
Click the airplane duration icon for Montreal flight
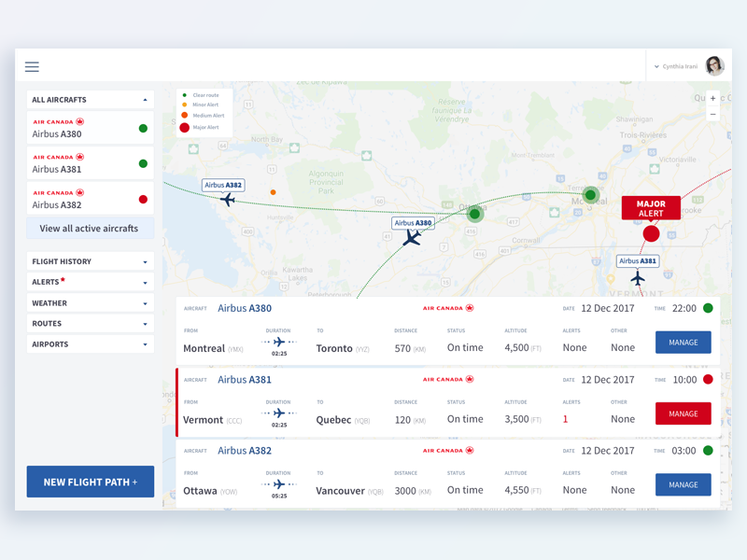[279, 342]
